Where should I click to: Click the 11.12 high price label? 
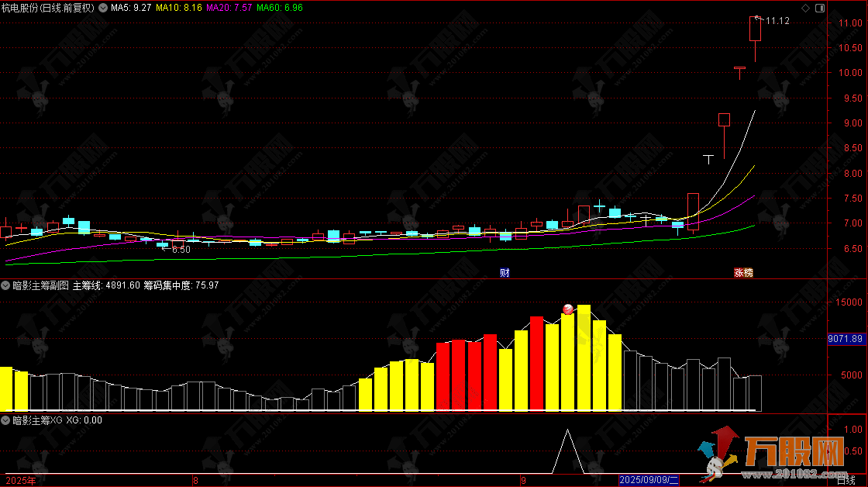click(777, 20)
